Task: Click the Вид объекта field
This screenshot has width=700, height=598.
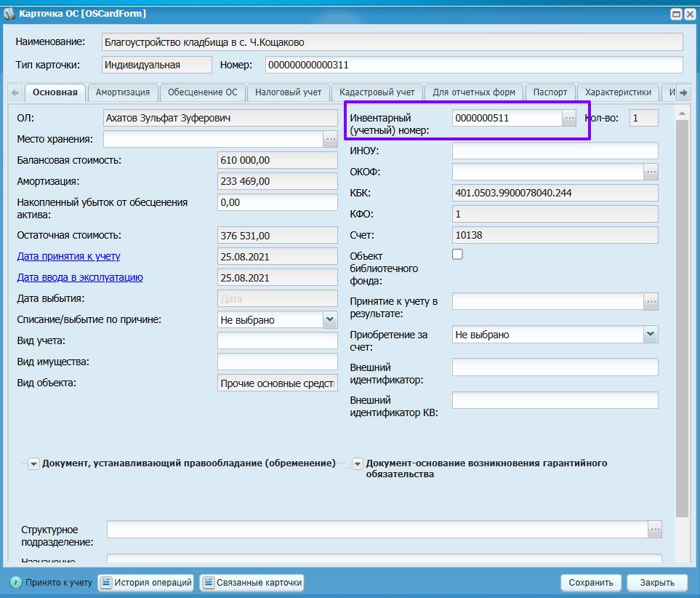Action: tap(277, 383)
